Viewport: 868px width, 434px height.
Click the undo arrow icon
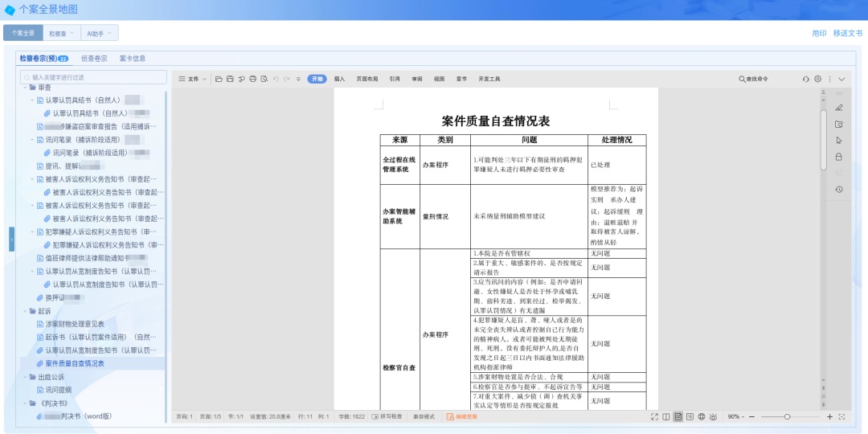coord(276,79)
